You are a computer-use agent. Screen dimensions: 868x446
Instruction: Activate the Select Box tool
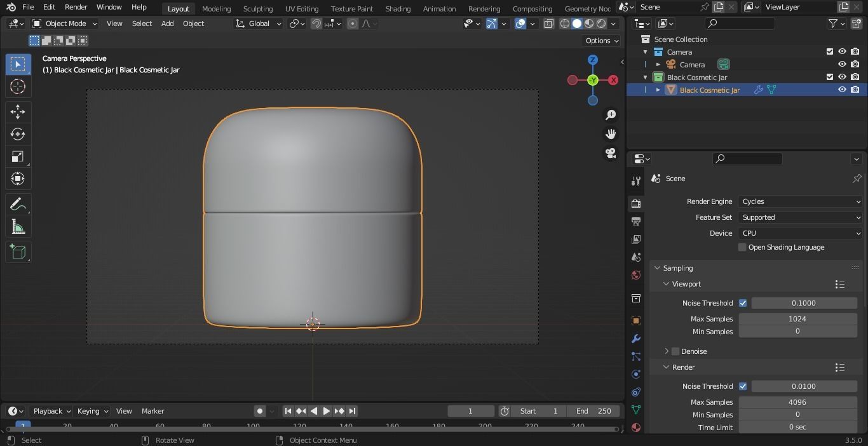(18, 64)
